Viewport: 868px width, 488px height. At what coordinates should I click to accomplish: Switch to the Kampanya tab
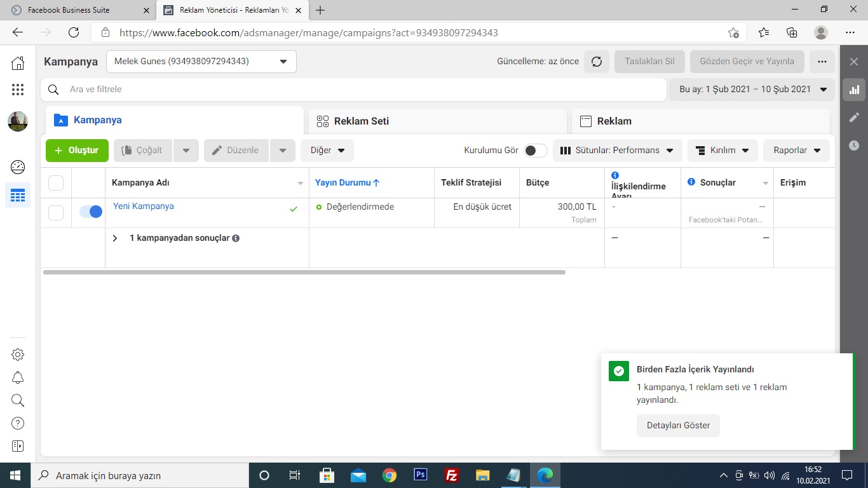(175, 120)
